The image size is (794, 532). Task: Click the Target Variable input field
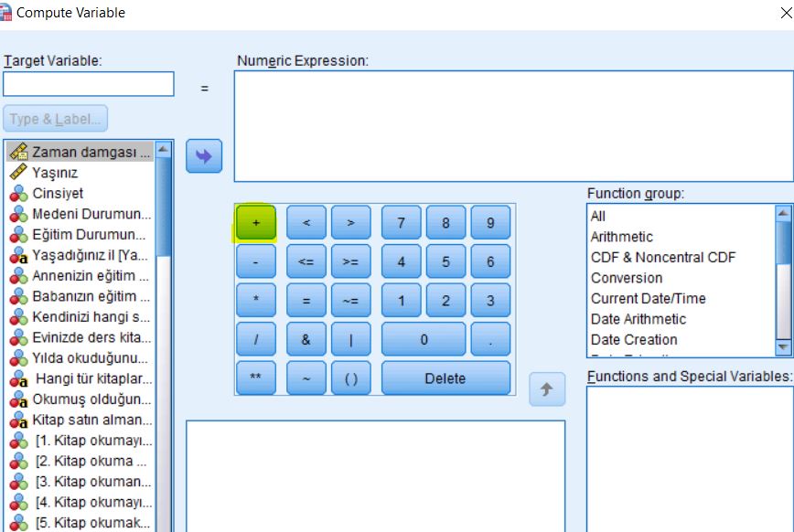click(88, 84)
